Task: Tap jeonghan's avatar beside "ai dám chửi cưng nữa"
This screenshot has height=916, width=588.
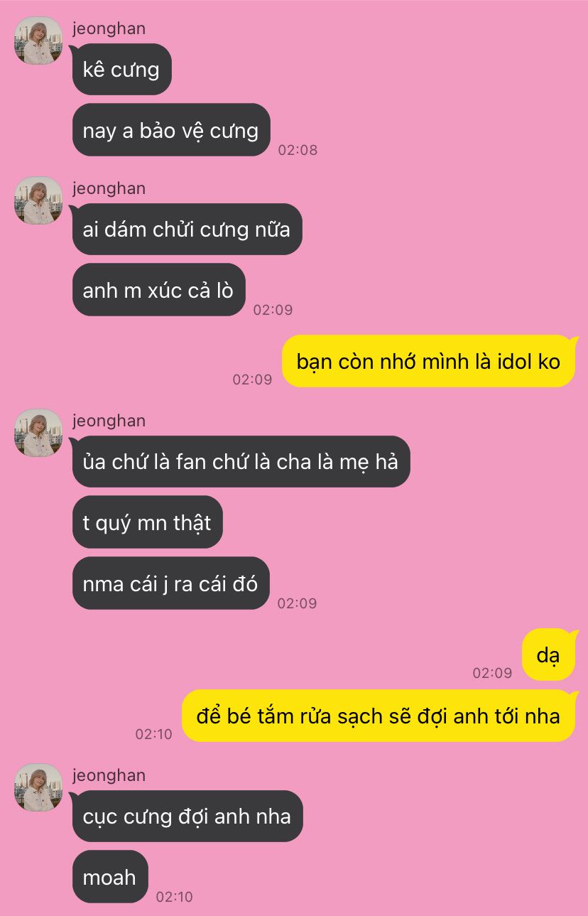Action: (38, 200)
